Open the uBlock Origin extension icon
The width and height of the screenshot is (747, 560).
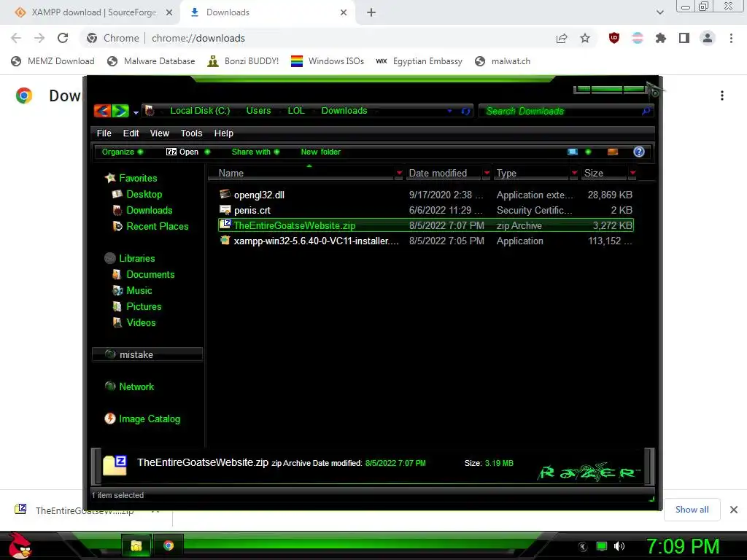click(x=614, y=38)
